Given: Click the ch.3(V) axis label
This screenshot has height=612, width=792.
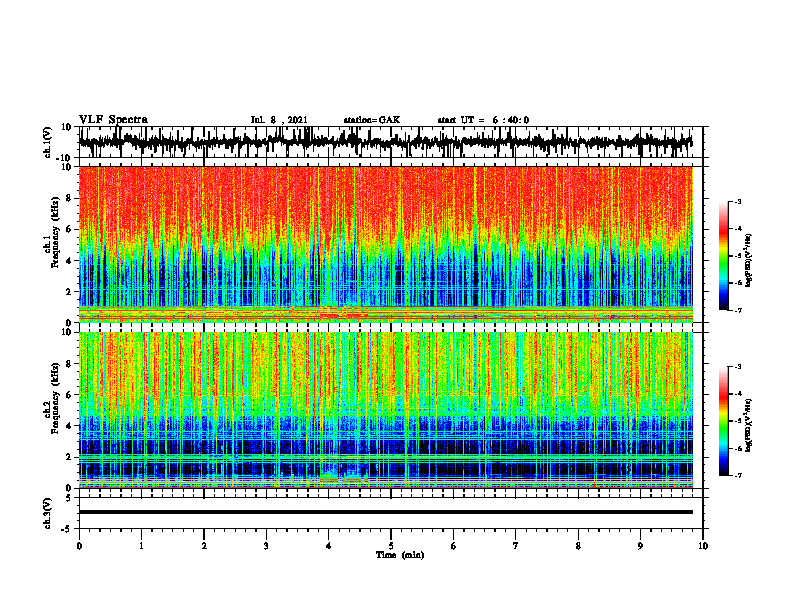Looking at the screenshot, I should click(x=48, y=514).
